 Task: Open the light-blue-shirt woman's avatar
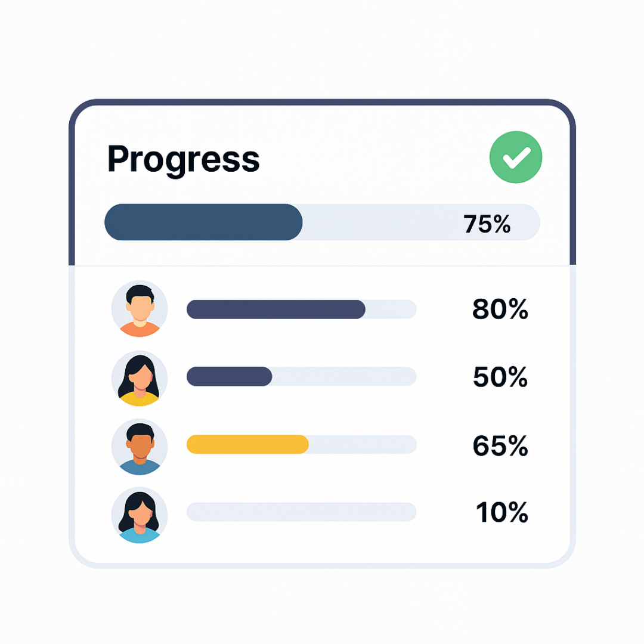point(140,514)
